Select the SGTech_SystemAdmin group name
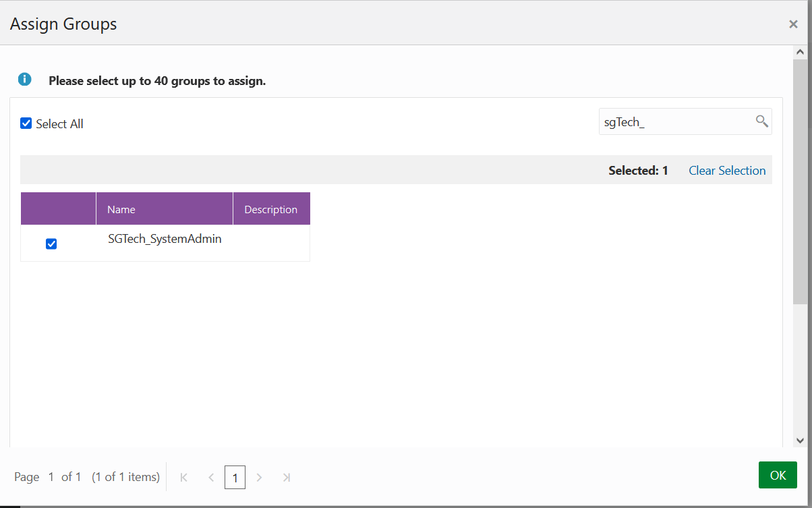Viewport: 812px width, 508px height. pyautogui.click(x=165, y=239)
